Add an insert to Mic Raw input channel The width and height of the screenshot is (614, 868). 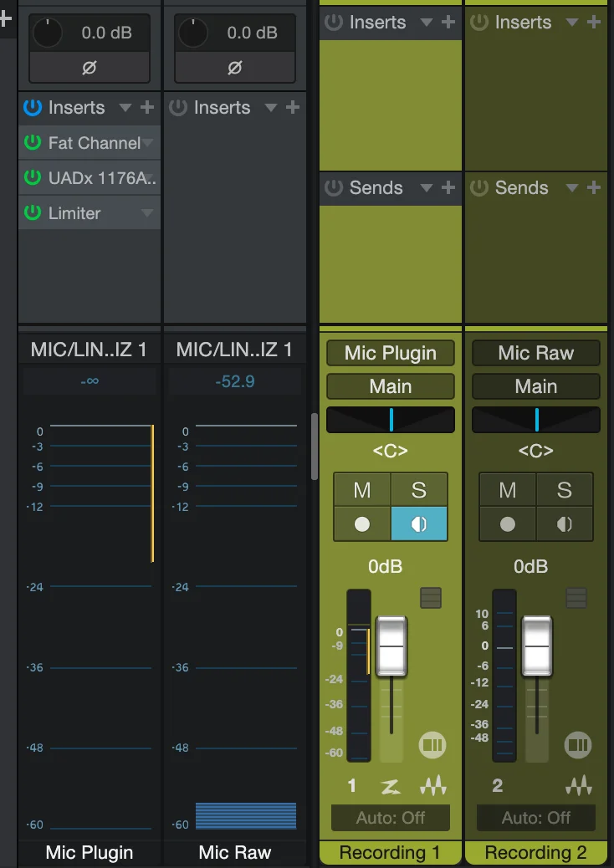[292, 107]
